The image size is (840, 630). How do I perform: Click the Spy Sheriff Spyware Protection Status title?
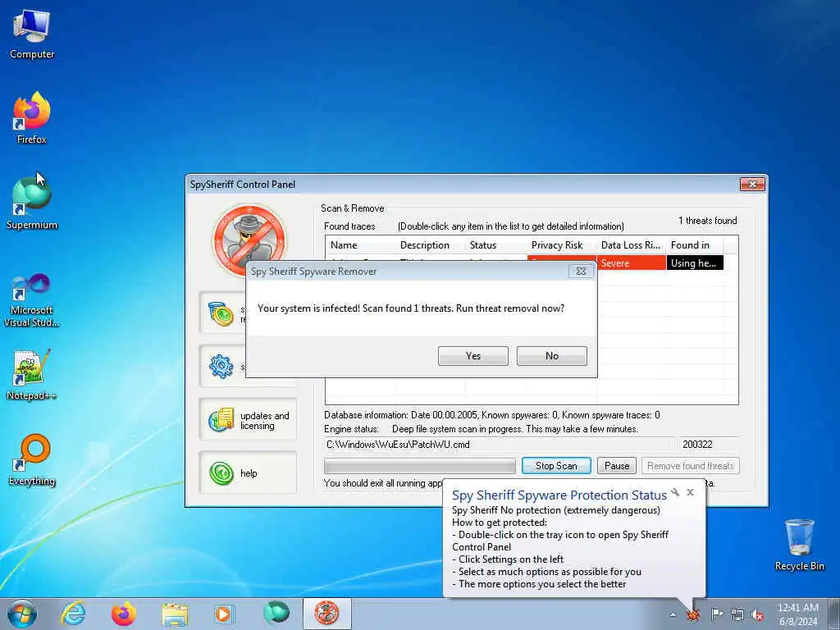(559, 495)
